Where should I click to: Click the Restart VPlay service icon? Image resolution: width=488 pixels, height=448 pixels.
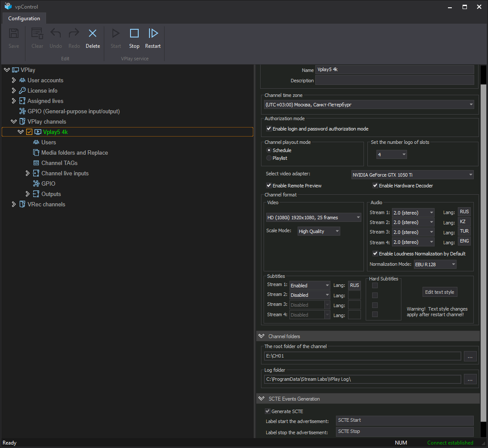tap(153, 34)
